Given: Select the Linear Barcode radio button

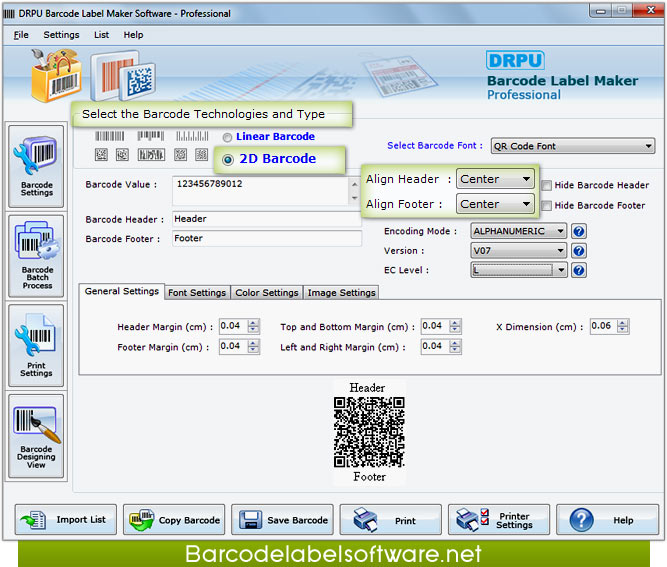Looking at the screenshot, I should pos(228,137).
